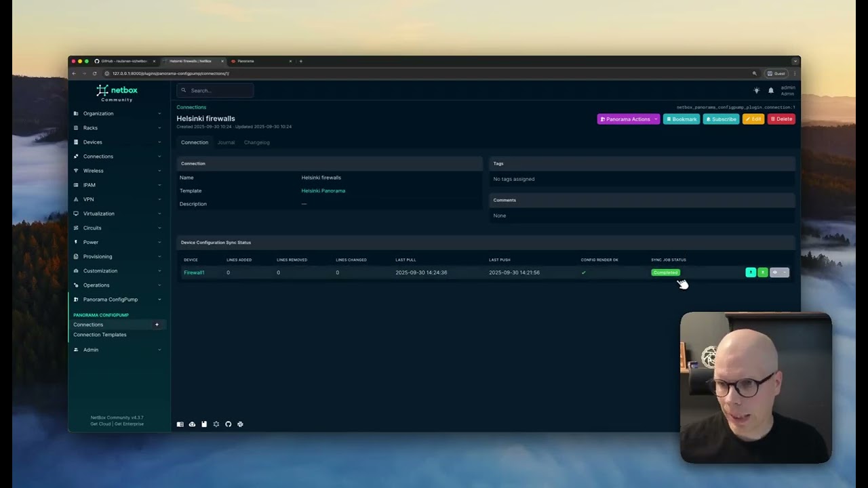Click the plus icon next to Connections
Image resolution: width=868 pixels, height=488 pixels.
[x=157, y=325]
